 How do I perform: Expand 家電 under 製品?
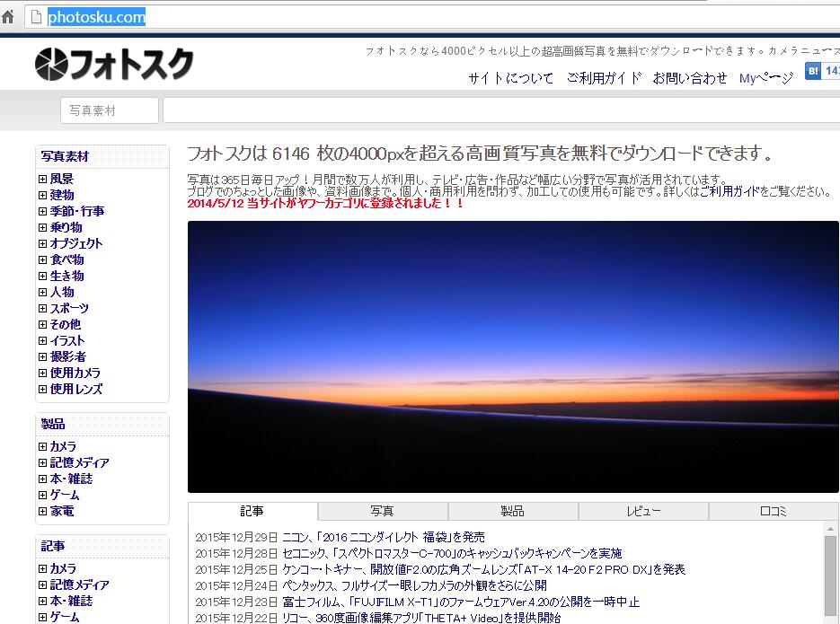click(x=43, y=511)
